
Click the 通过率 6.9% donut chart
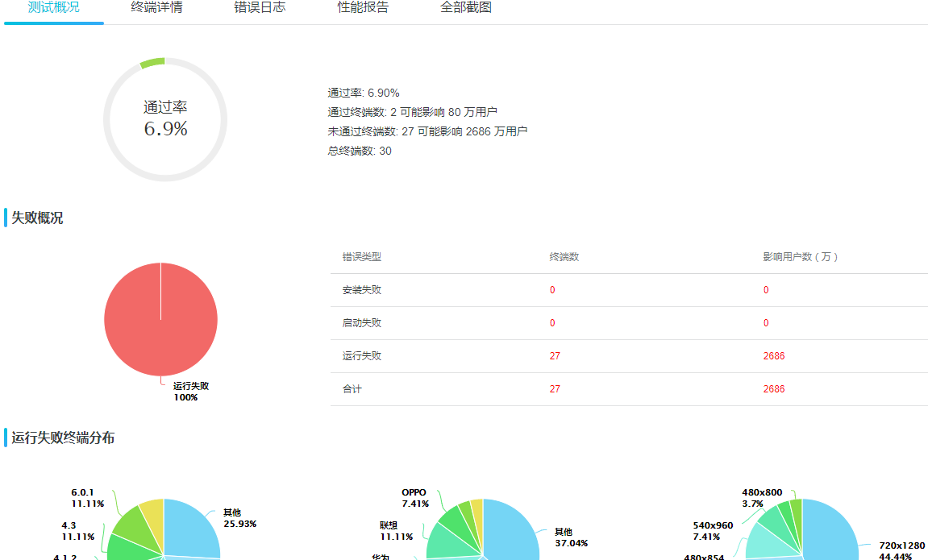coord(166,119)
